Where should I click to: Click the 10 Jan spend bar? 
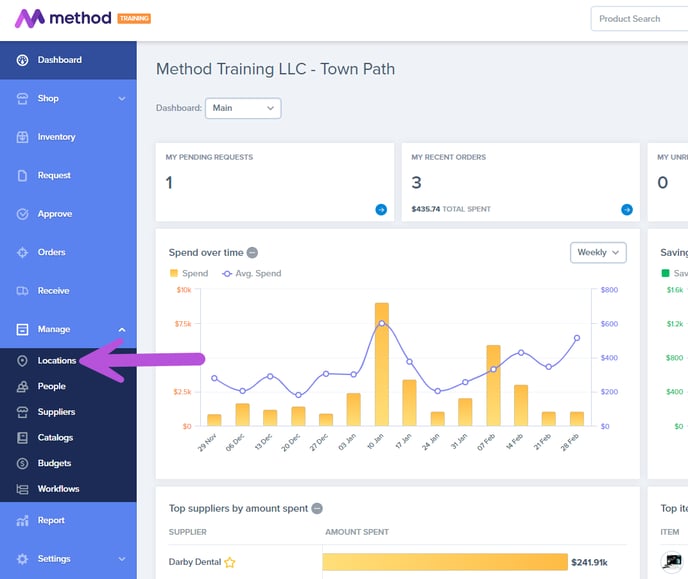(382, 365)
